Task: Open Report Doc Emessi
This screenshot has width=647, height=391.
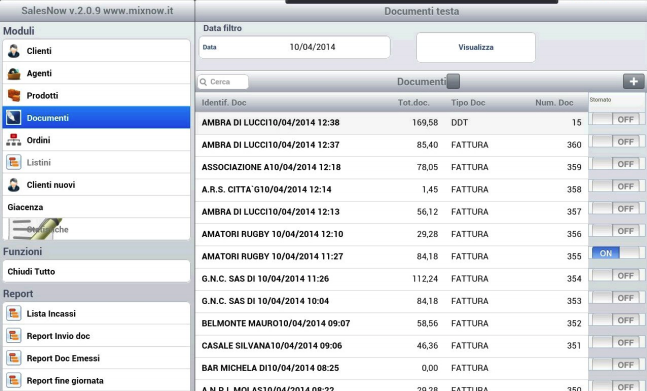Action: click(x=96, y=358)
